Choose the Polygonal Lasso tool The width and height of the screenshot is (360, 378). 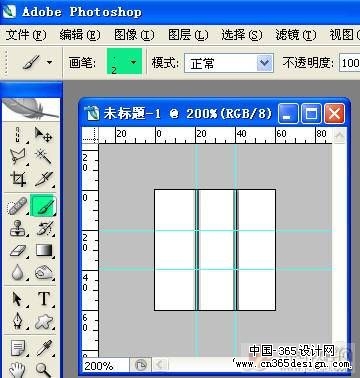17,156
